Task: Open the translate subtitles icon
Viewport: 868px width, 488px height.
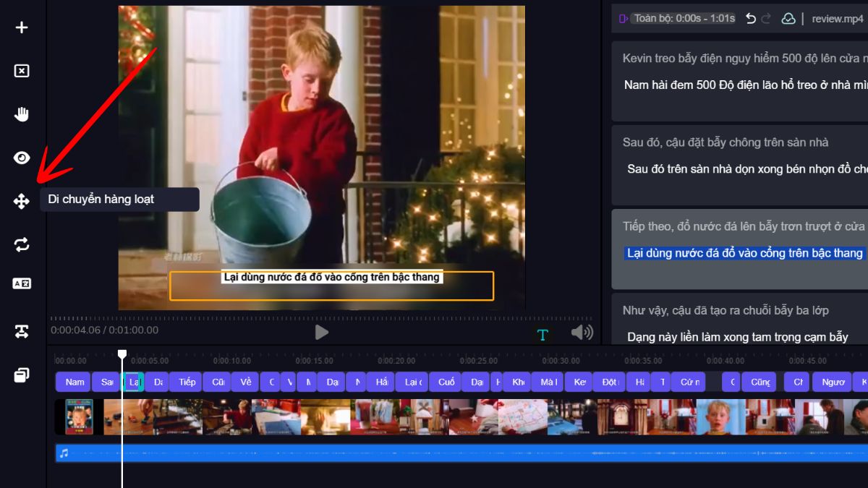Action: point(22,283)
